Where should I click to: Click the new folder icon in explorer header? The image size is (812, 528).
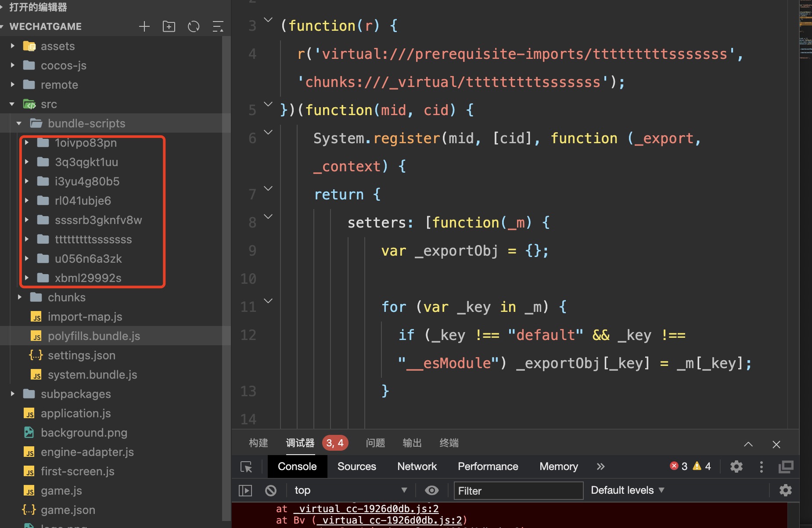tap(169, 27)
